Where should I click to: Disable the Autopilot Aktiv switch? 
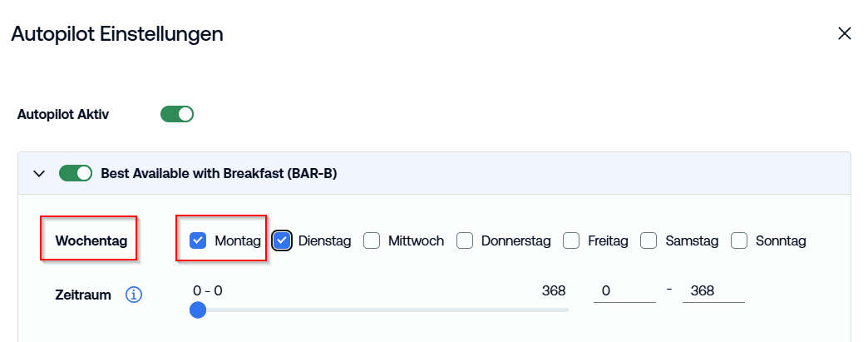point(177,114)
